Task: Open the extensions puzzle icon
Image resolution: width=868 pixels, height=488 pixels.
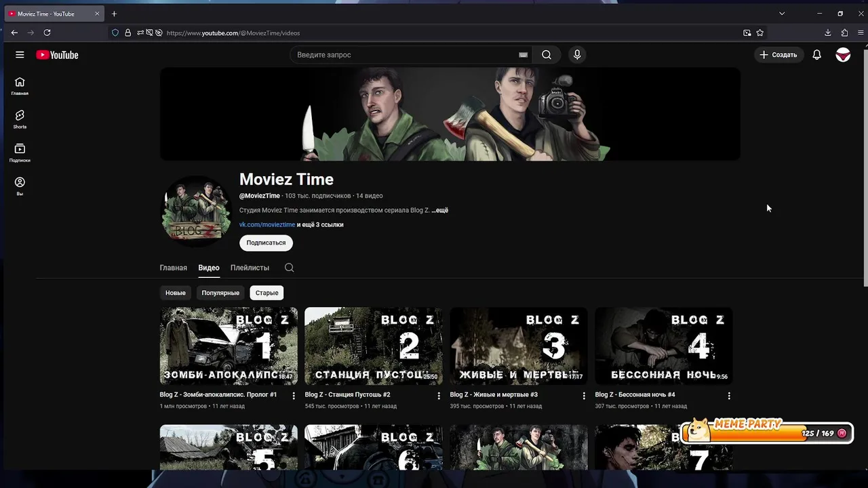Action: click(844, 33)
